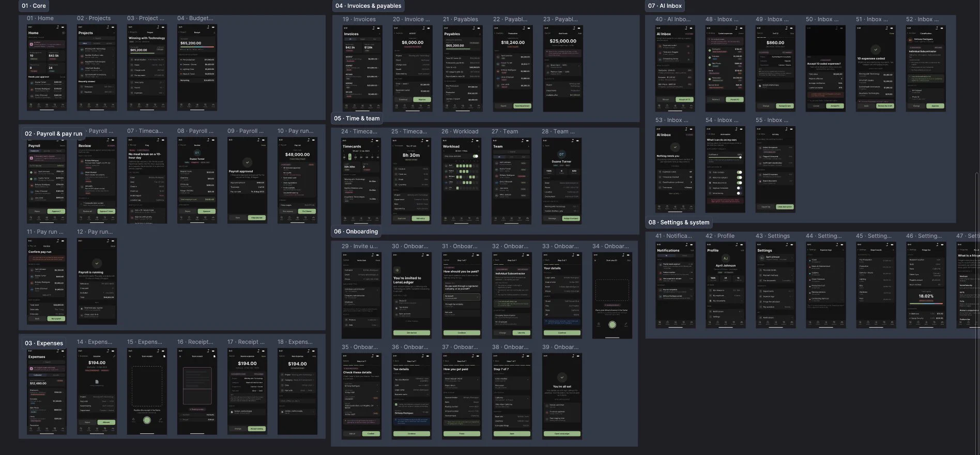
Task: Select the '19 · Invoices' frame title
Action: click(x=359, y=19)
